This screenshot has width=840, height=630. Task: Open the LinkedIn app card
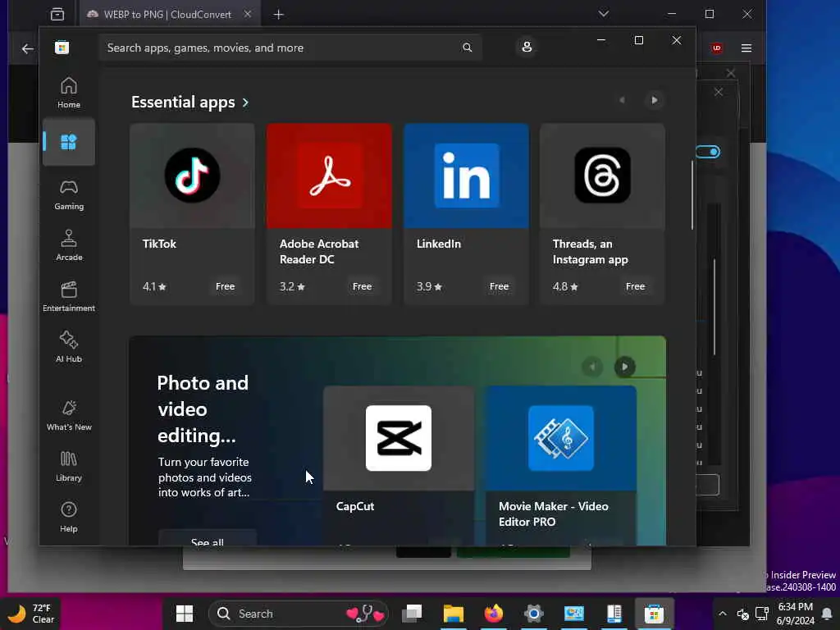coord(466,214)
